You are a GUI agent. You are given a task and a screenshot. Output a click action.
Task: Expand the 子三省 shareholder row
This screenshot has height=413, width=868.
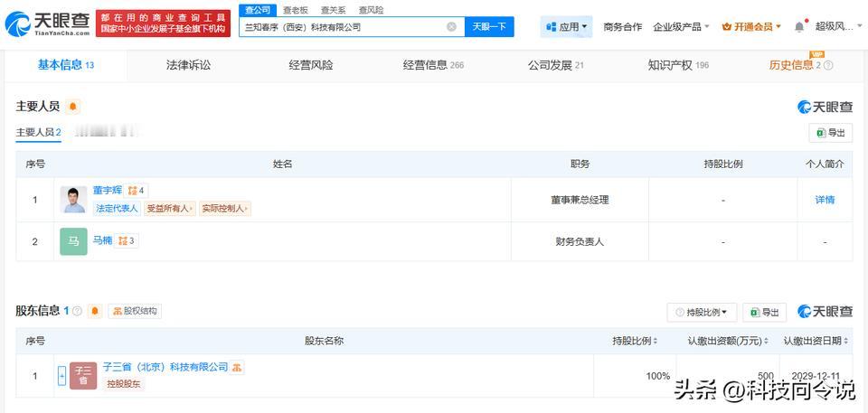62,376
